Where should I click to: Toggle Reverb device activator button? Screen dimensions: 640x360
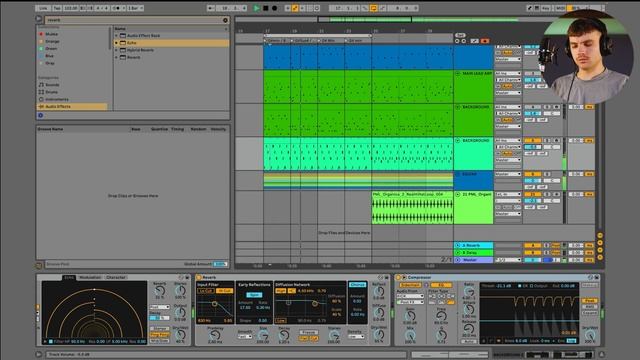pyautogui.click(x=199, y=278)
